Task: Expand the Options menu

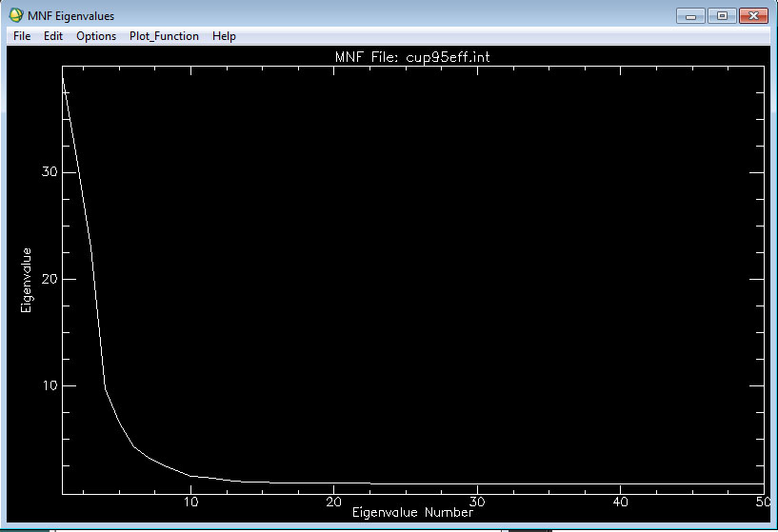Action: click(x=96, y=36)
